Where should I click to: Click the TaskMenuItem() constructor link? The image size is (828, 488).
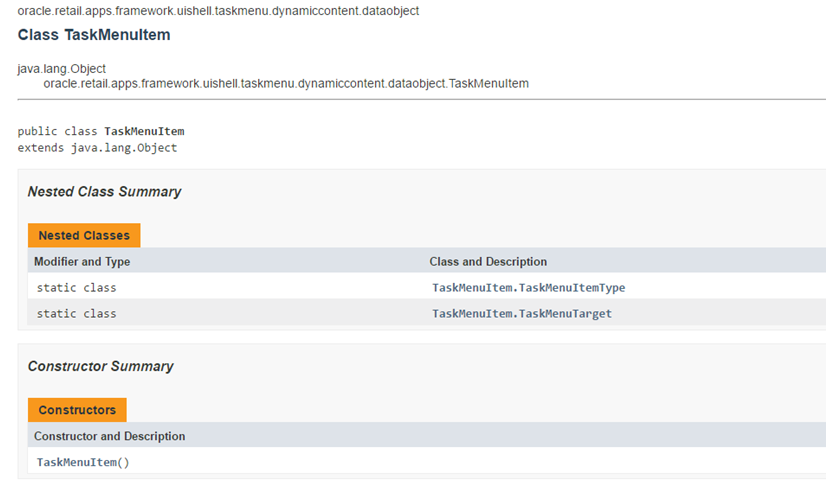pyautogui.click(x=83, y=462)
